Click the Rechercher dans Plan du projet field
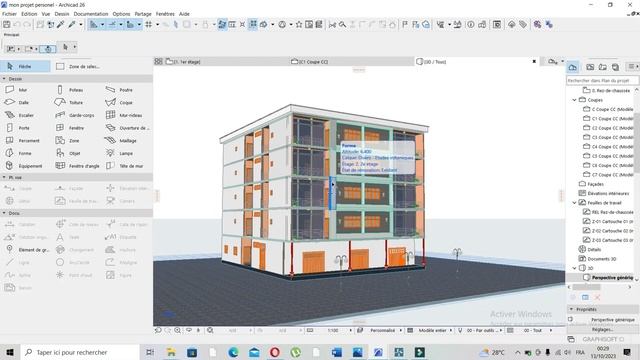640x360 pixels. pyautogui.click(x=602, y=81)
